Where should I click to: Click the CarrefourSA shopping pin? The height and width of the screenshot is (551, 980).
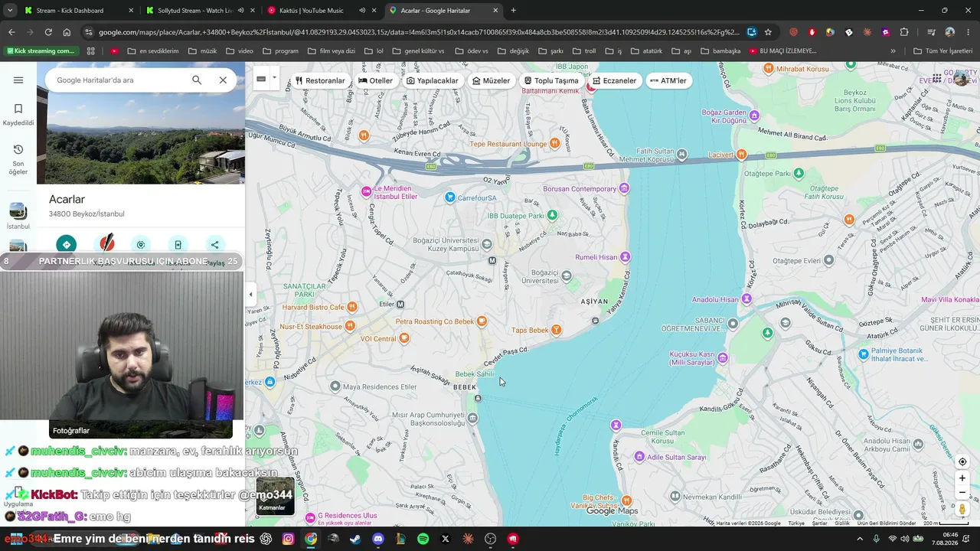[x=450, y=197]
